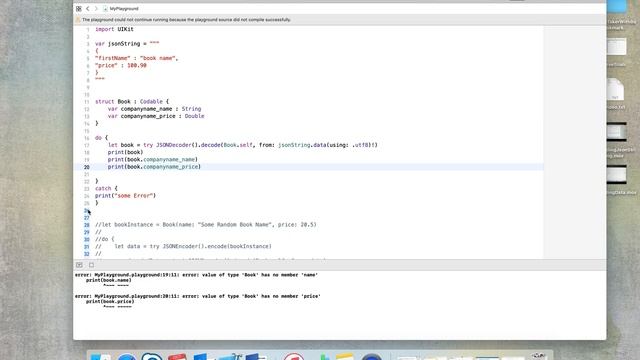The image size is (640, 360).
Task: Click line number 20 in gutter
Action: (x=87, y=167)
